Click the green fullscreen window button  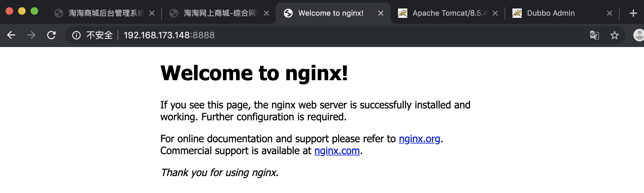34,11
